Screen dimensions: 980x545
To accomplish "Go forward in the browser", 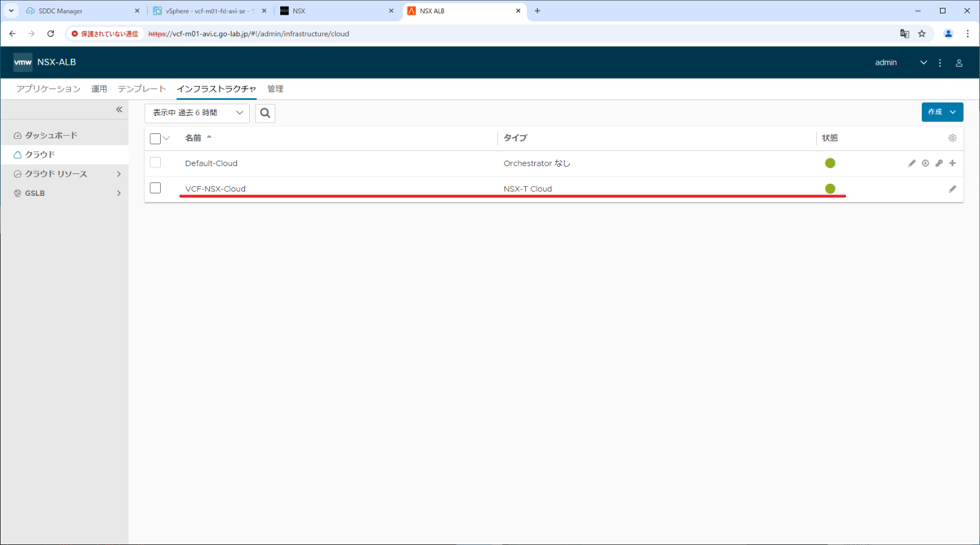I will pos(31,34).
